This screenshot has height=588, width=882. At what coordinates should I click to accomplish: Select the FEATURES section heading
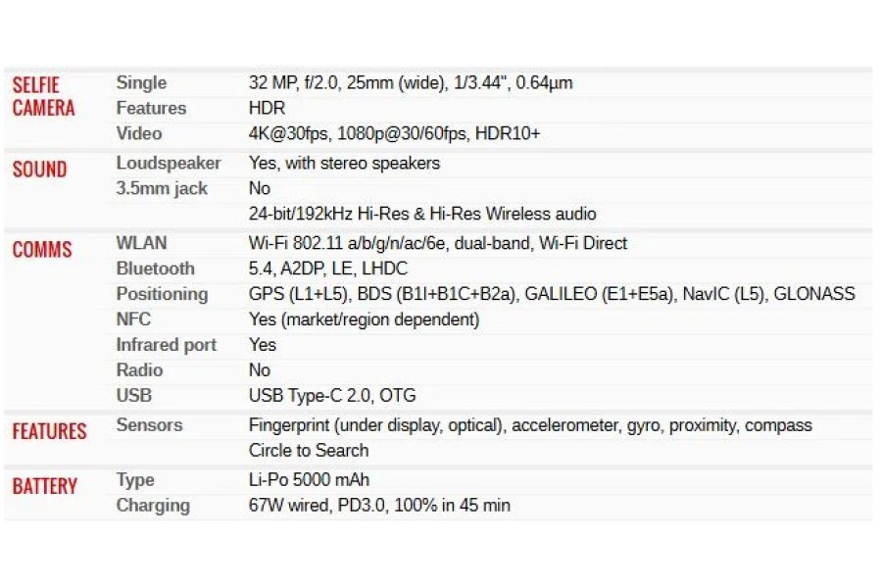point(50,431)
